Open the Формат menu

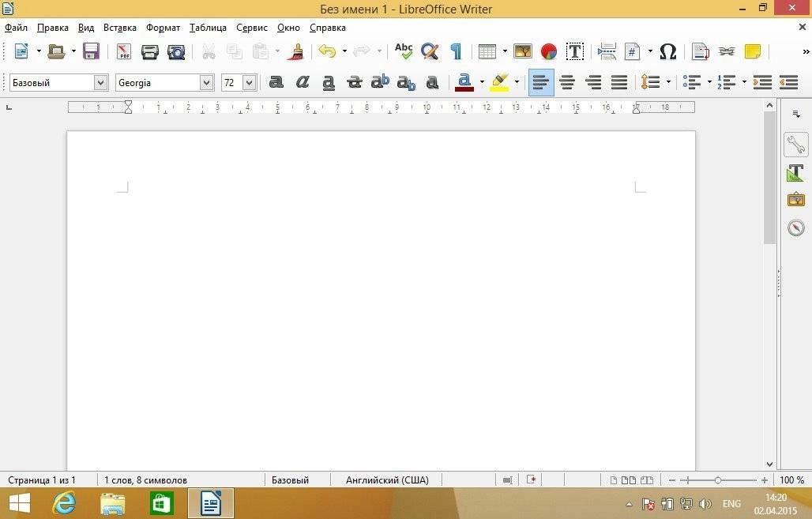[x=163, y=28]
